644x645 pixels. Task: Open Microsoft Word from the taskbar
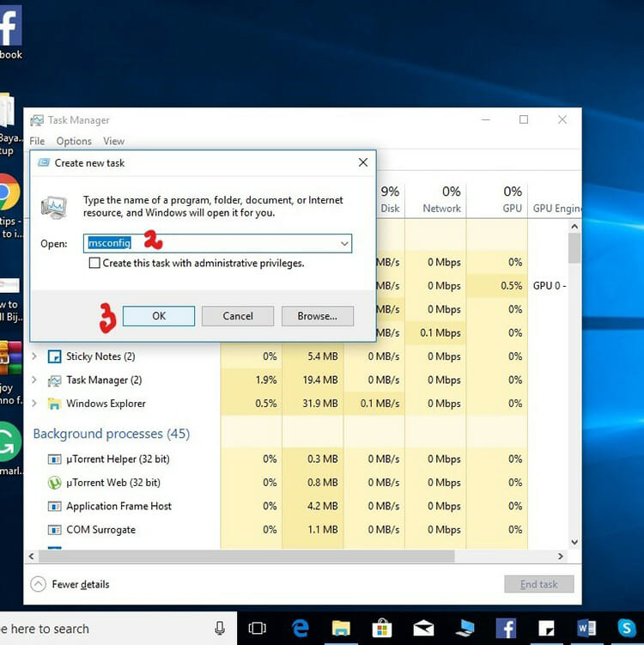(x=586, y=628)
